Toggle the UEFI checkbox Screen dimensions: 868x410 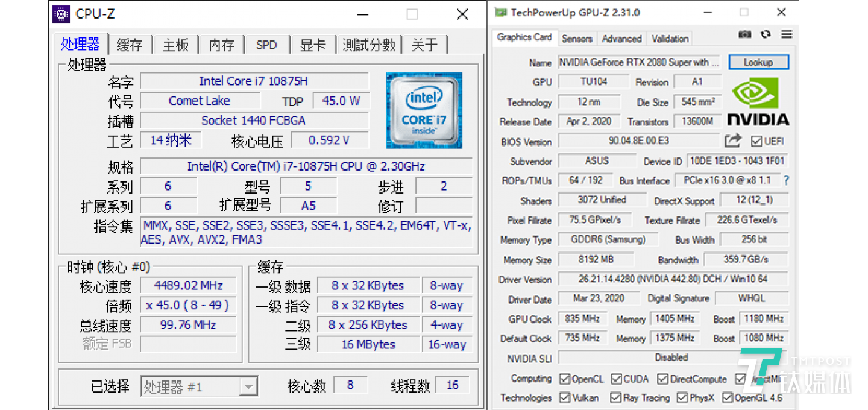point(756,142)
